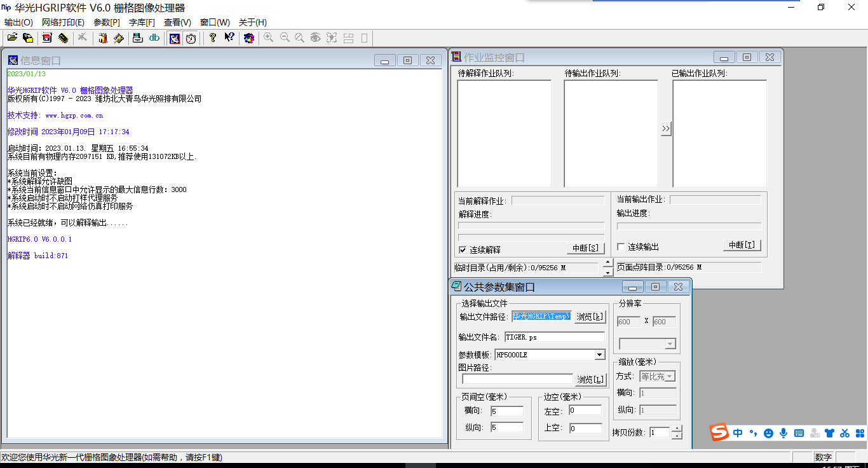Expand the 参数模板 HP5000LE dropdown
This screenshot has height=468, width=868.
pos(599,355)
